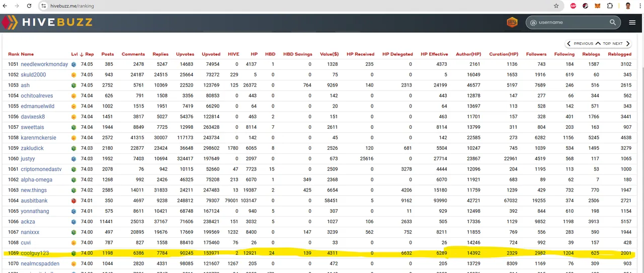This screenshot has width=644, height=273.
Task: Sort table by Rep column header
Action: click(x=89, y=54)
